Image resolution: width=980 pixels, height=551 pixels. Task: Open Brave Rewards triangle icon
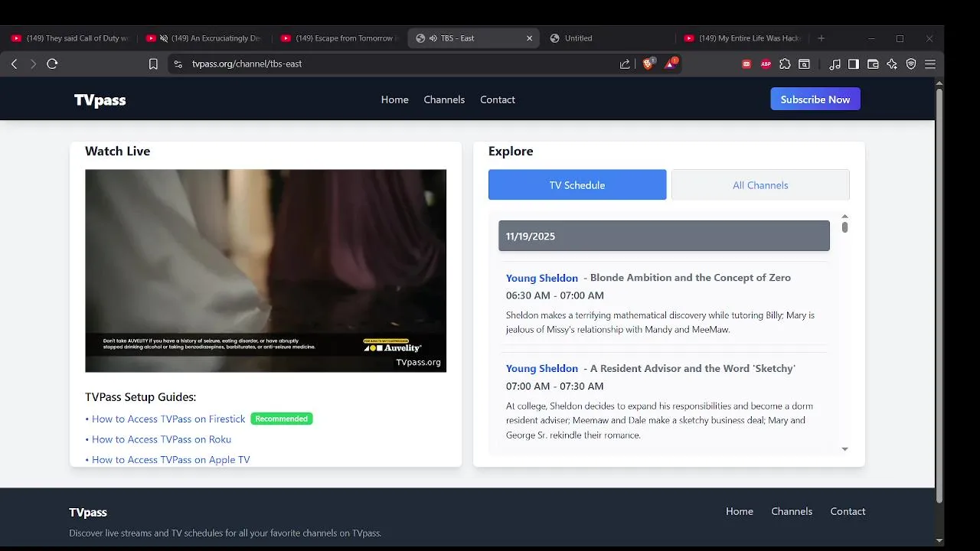click(x=671, y=64)
